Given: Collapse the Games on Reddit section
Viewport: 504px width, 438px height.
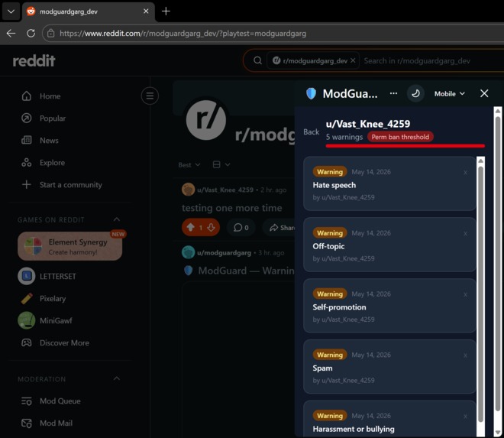Looking at the screenshot, I should [x=117, y=219].
